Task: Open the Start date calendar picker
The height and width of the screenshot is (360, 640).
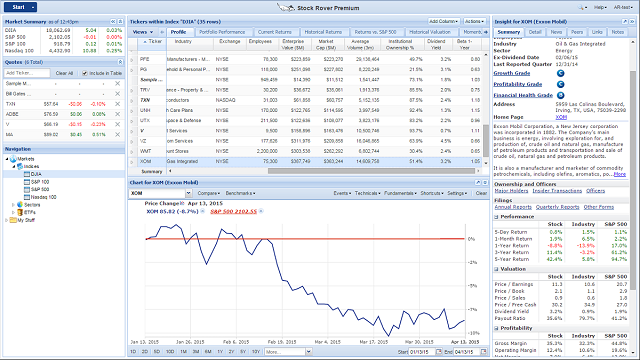Action: point(439,351)
